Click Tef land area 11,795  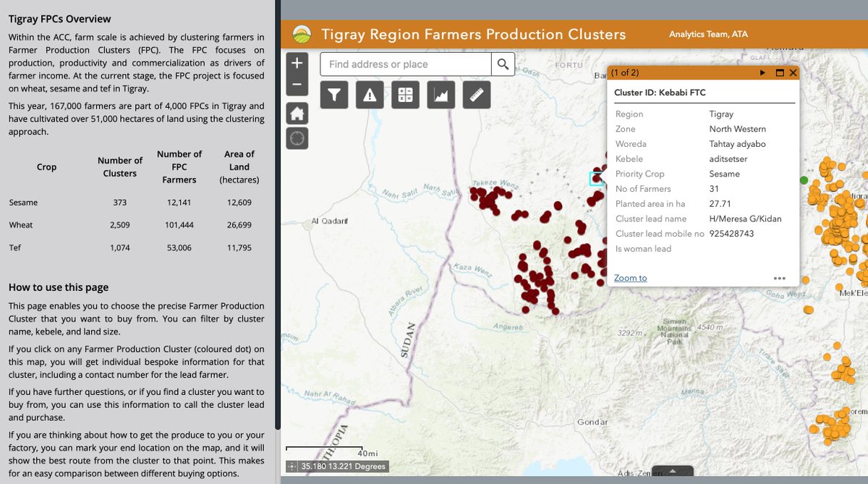(x=239, y=247)
